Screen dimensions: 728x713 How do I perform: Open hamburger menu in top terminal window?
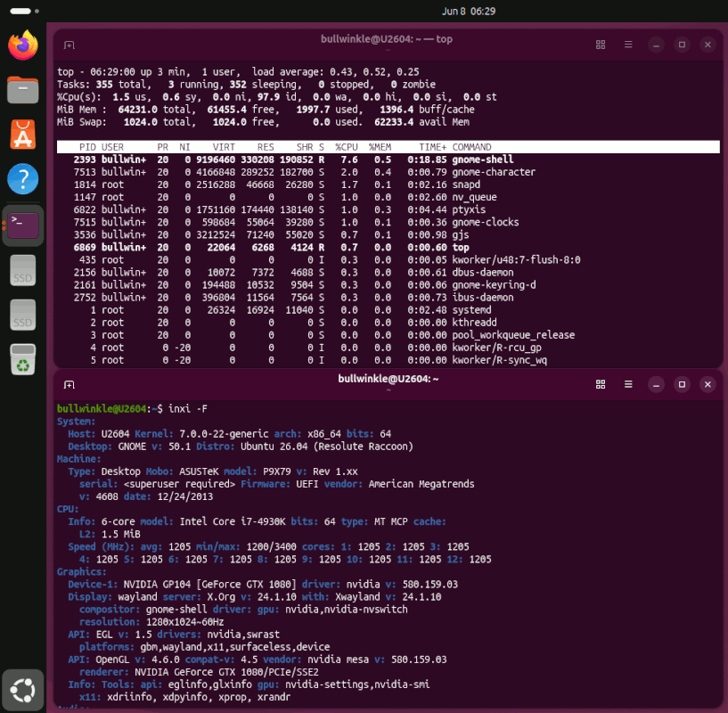pyautogui.click(x=628, y=45)
